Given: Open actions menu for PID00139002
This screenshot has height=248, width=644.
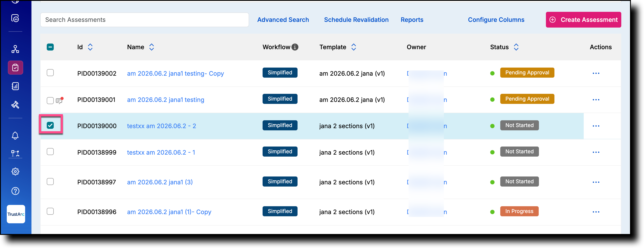Looking at the screenshot, I should (x=596, y=73).
